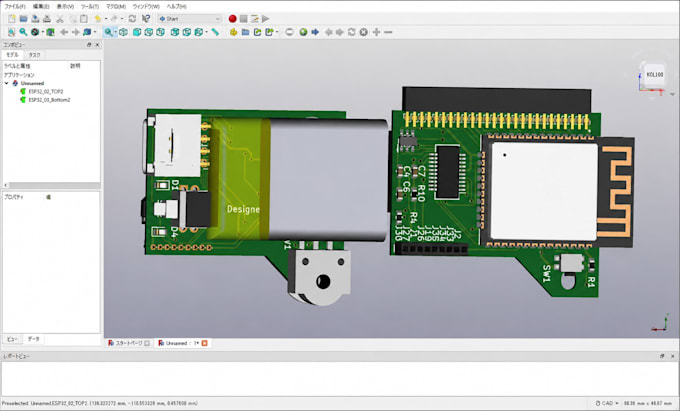The width and height of the screenshot is (680, 411).
Task: Start macro recording with red circle
Action: pyautogui.click(x=232, y=19)
